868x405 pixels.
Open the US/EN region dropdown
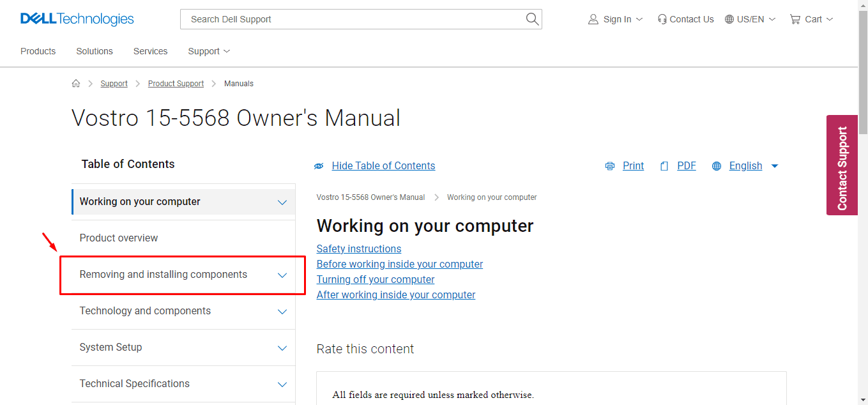point(750,19)
